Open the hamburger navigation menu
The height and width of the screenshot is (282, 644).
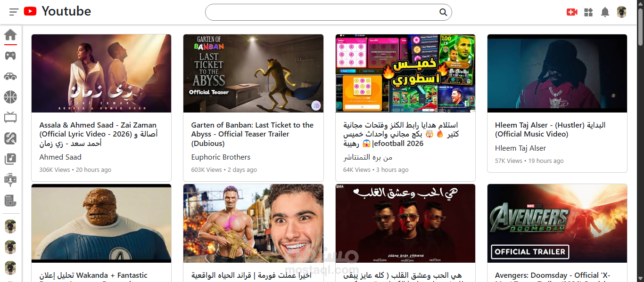[13, 12]
